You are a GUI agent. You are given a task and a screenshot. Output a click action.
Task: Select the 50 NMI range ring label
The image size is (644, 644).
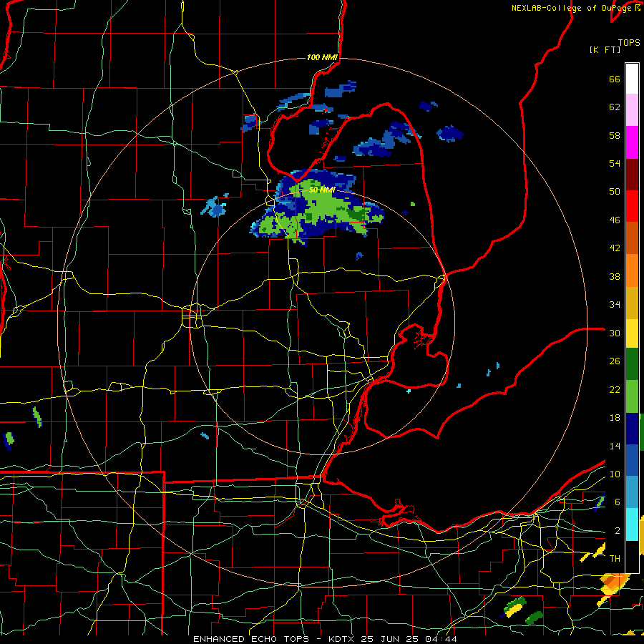click(322, 190)
